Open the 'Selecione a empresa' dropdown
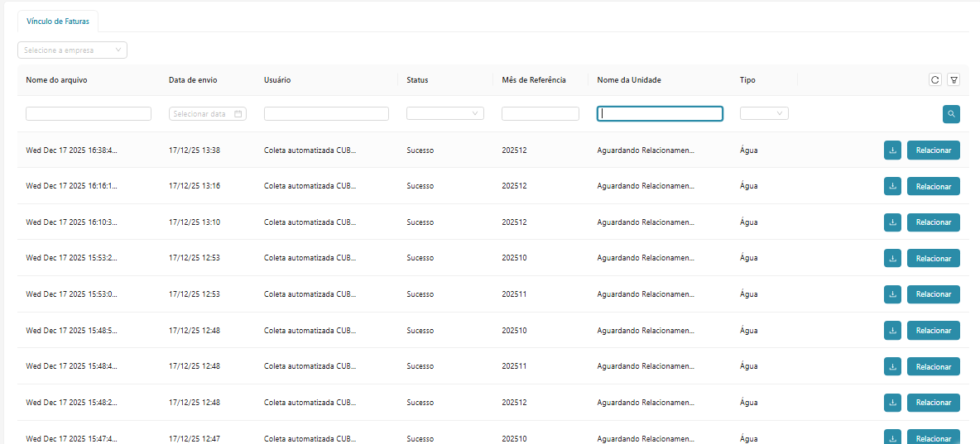This screenshot has height=444, width=980. tap(72, 50)
